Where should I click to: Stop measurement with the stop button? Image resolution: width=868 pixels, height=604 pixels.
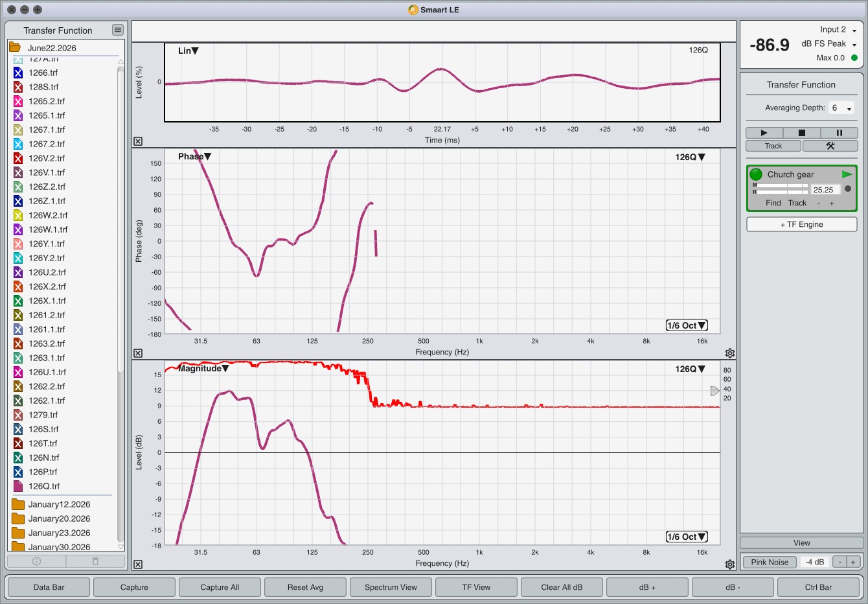(x=801, y=133)
